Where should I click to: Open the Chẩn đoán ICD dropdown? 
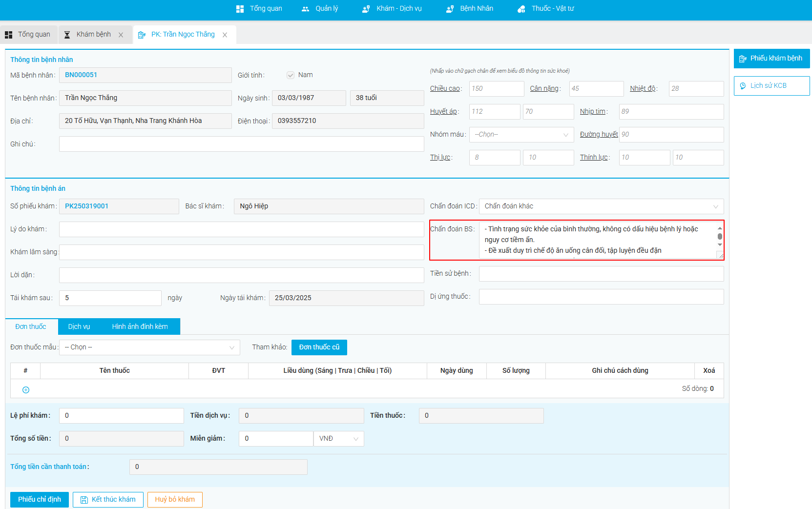point(601,206)
